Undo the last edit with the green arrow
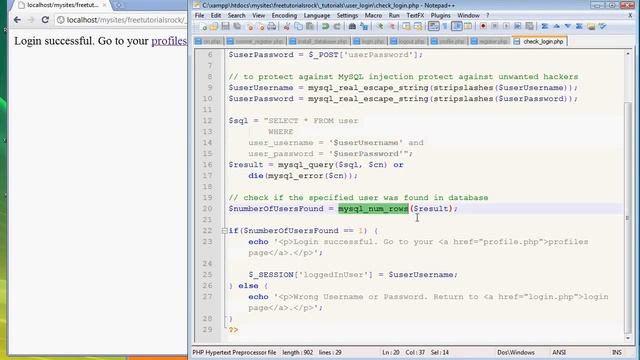The image size is (640, 360). click(x=325, y=27)
